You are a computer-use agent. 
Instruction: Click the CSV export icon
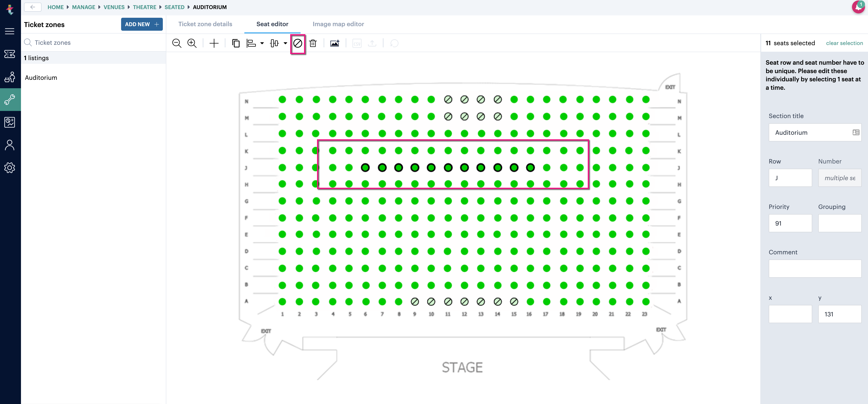(x=357, y=43)
